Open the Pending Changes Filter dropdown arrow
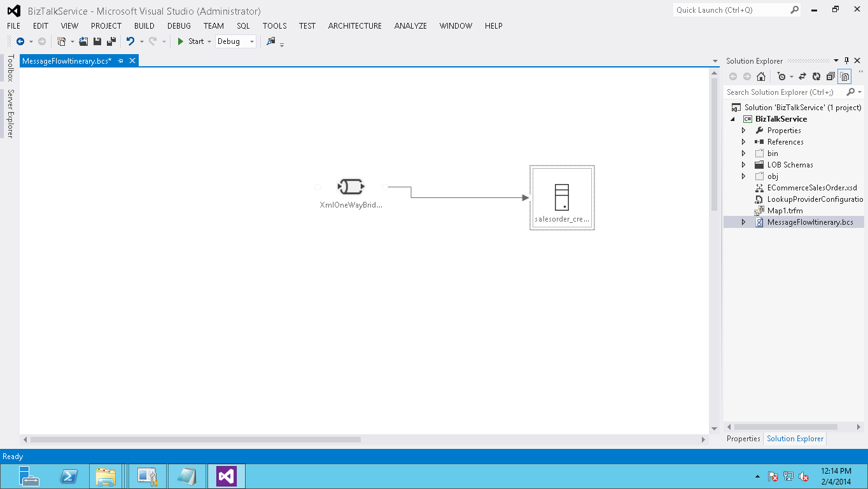Viewport: 868px width, 489px height. tap(791, 76)
